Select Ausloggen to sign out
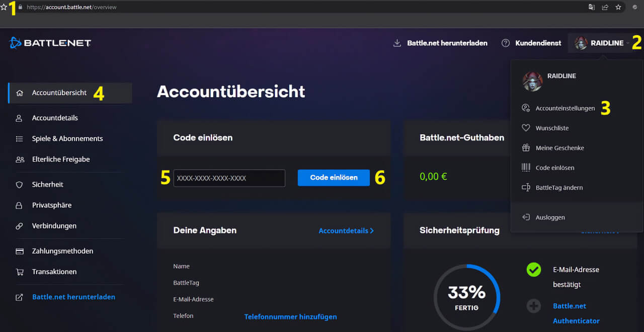This screenshot has width=644, height=332. tap(550, 217)
